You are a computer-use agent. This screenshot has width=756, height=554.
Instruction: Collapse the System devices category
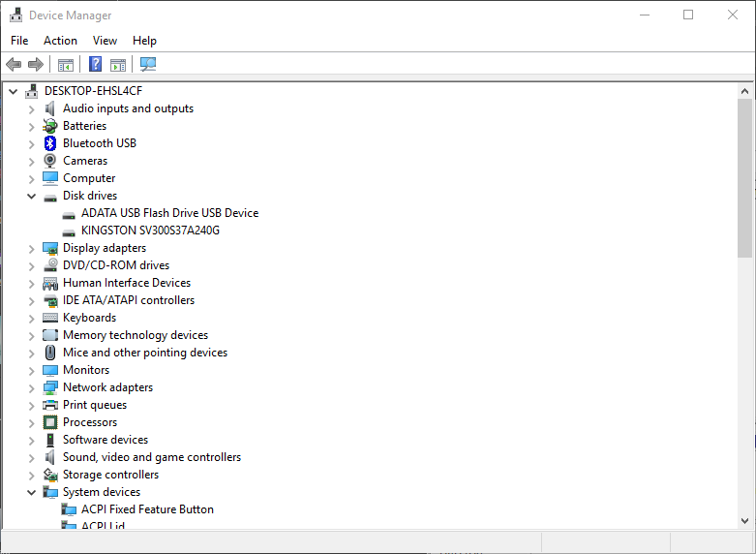[x=31, y=492]
